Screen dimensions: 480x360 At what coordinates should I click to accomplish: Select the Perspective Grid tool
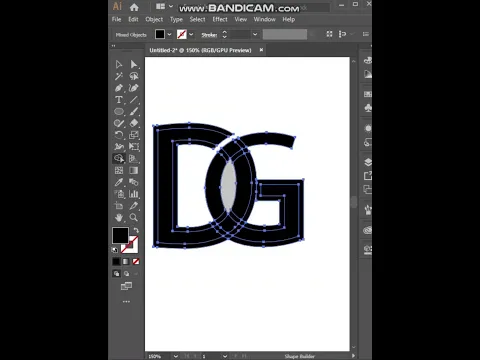pyautogui.click(x=134, y=159)
